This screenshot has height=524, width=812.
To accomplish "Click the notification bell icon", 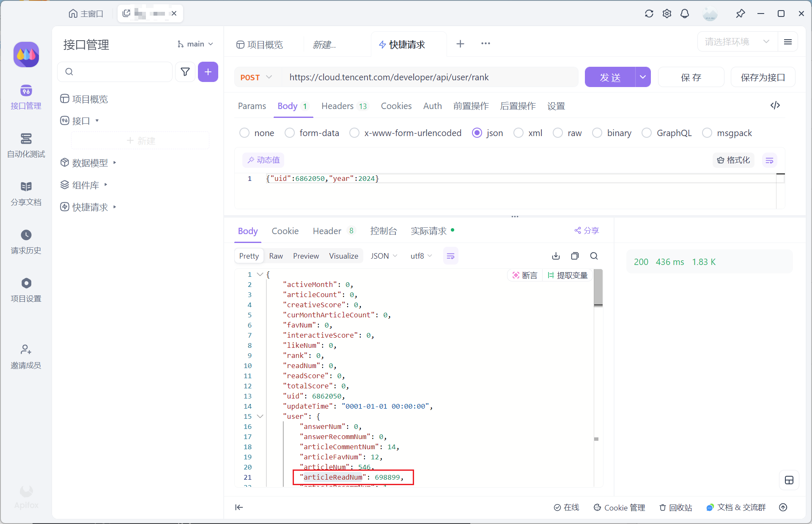I will (x=684, y=14).
